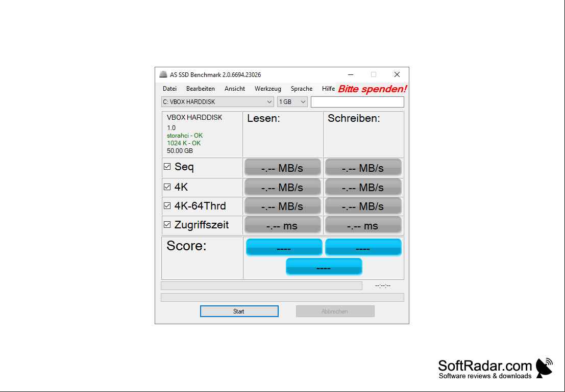The height and width of the screenshot is (392, 565).
Task: Click the grayed Abbrechen button
Action: (x=335, y=311)
